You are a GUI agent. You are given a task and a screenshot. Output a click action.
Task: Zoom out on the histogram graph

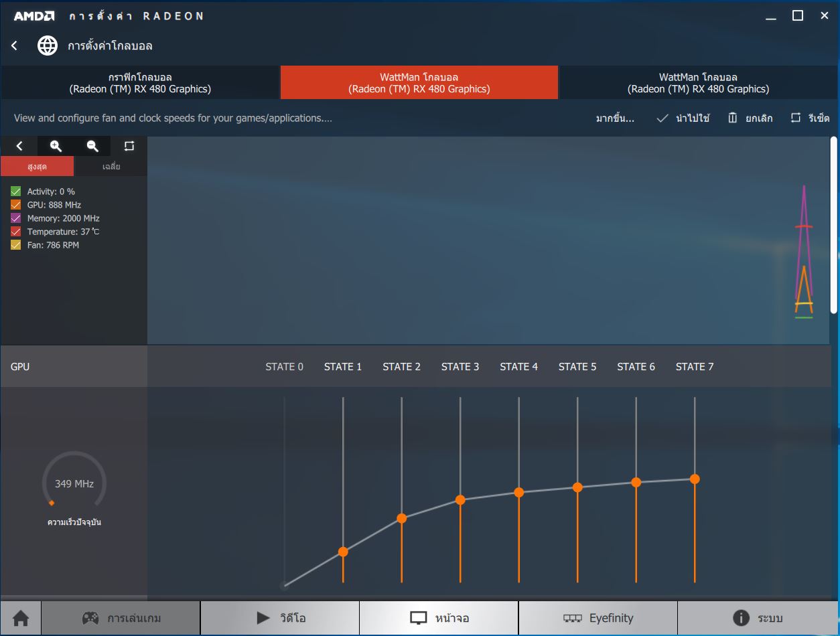coord(92,146)
